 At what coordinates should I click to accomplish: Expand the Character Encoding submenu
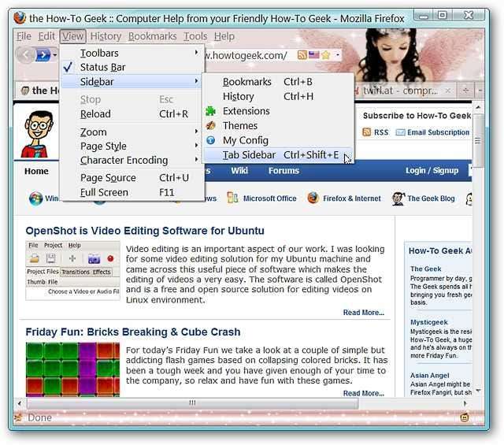[x=132, y=160]
